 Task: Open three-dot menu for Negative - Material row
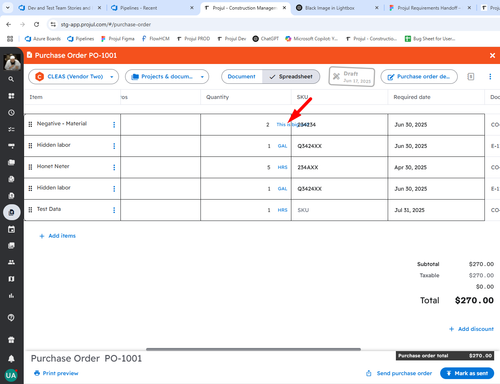pos(114,125)
